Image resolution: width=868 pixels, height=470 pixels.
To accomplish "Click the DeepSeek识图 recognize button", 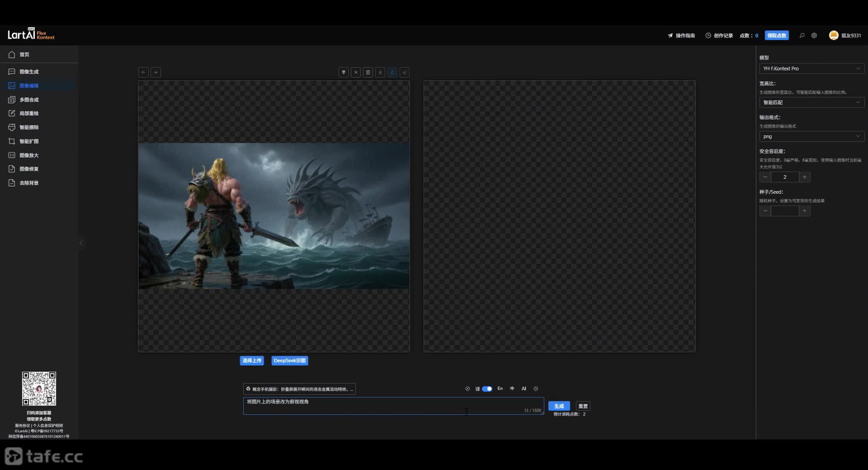I will 289,361.
